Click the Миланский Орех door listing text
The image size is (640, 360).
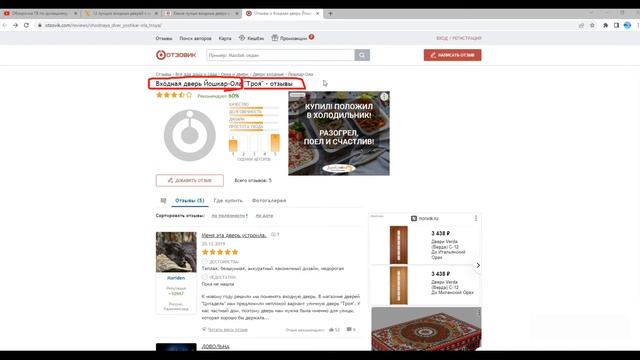(452, 287)
